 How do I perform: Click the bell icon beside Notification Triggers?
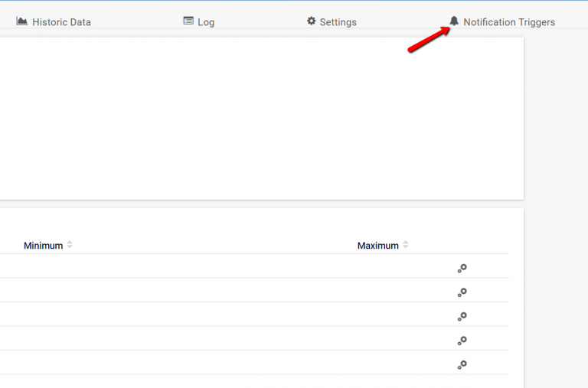pos(454,21)
